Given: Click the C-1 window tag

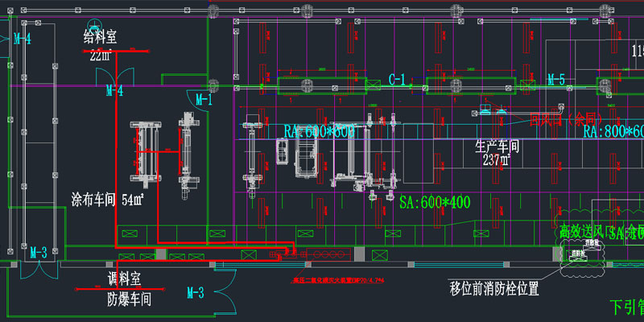Looking at the screenshot, I should click(x=397, y=80).
